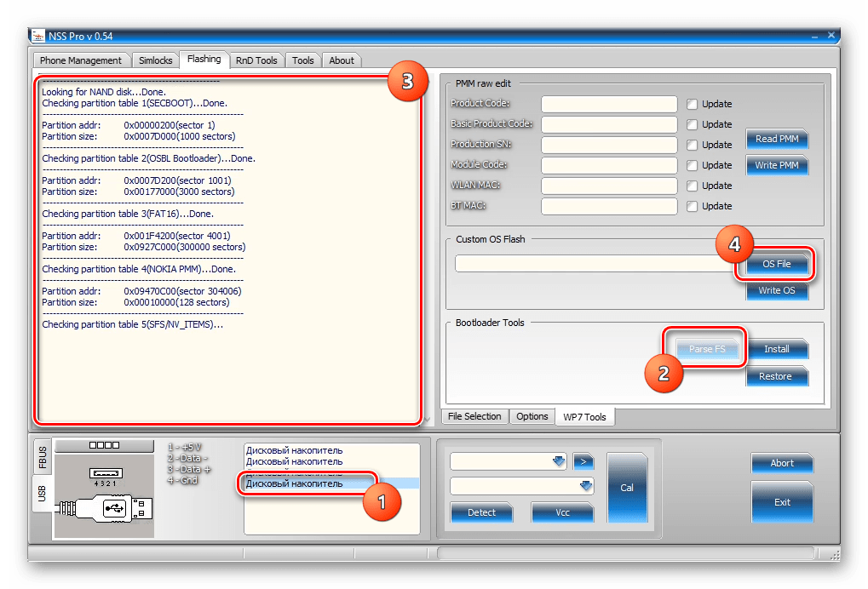The image size is (868, 589).
Task: Open the Options tab
Action: coord(532,416)
